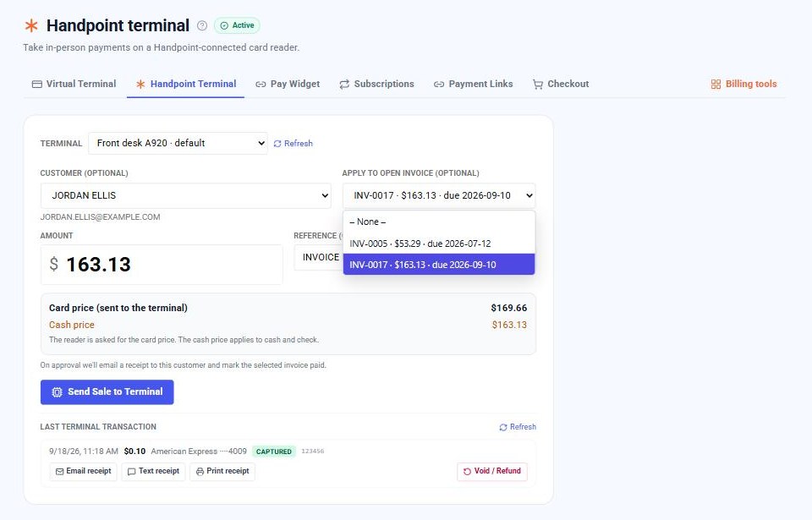Click the amount field showing 163.13
Image resolution: width=812 pixels, height=520 pixels.
pos(162,265)
